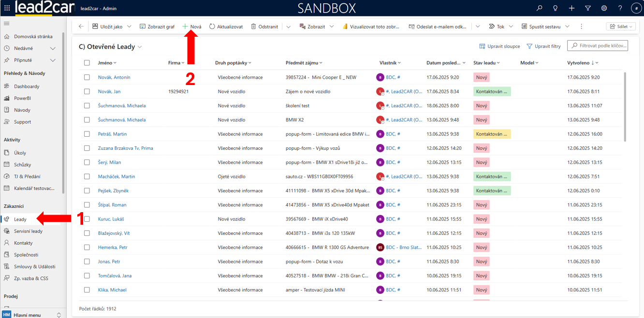
Task: Click the Kontaktován status badge for Novák, Jan
Action: (492, 91)
